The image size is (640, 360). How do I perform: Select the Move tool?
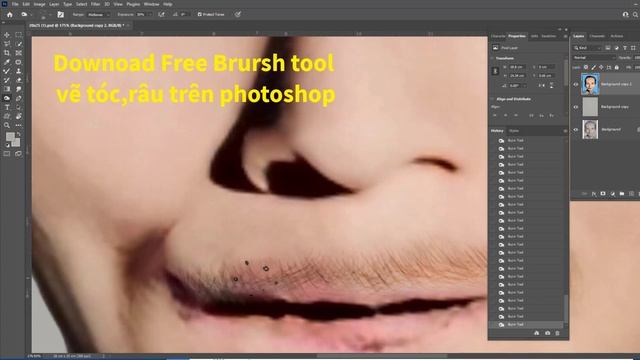click(7, 35)
